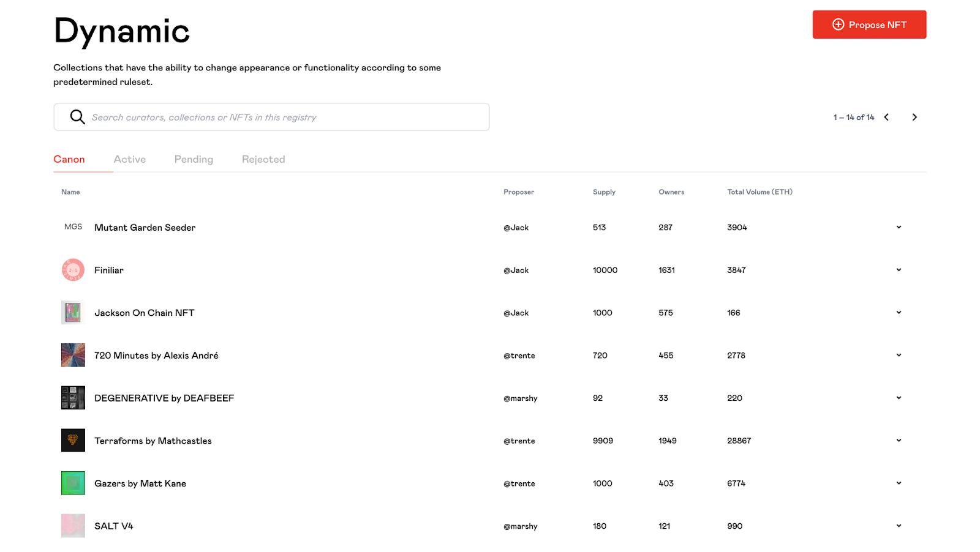
Task: Click owners value 1631
Action: [x=666, y=270]
